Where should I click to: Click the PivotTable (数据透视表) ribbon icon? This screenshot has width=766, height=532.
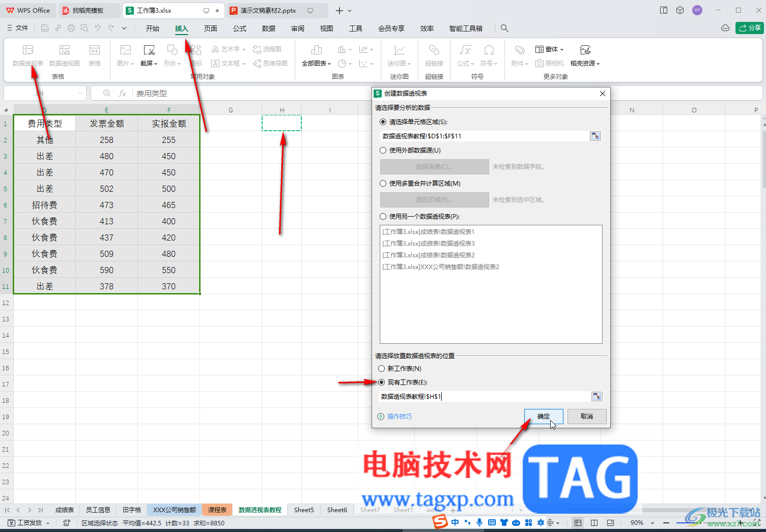tap(28, 50)
